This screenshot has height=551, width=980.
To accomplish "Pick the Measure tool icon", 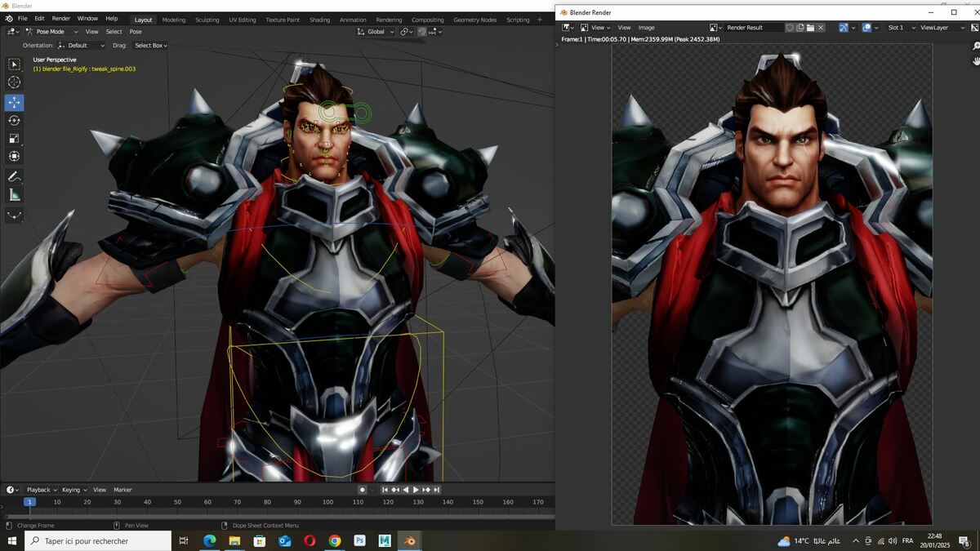I will point(14,194).
